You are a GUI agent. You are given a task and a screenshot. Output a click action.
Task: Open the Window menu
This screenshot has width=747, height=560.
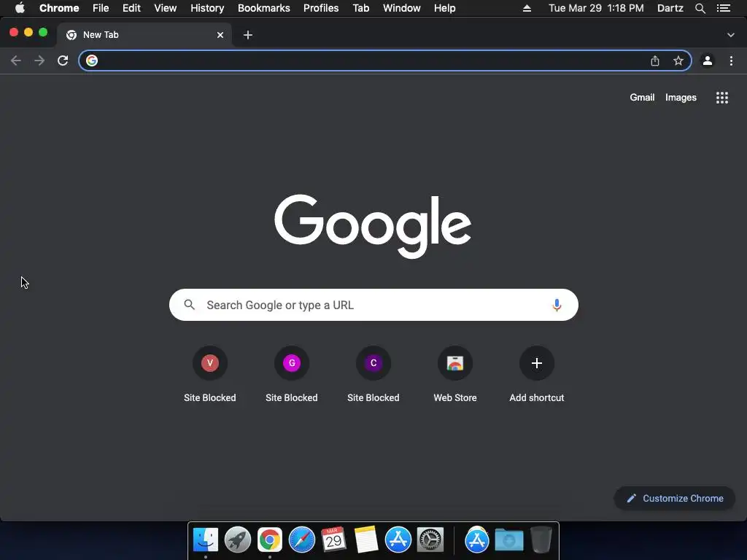[x=402, y=8]
